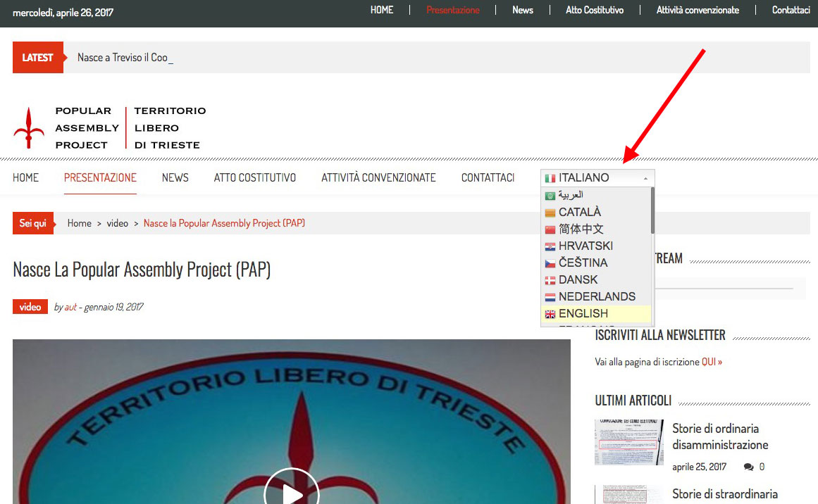Open News in the top dark bar
This screenshot has height=504, width=818.
click(x=523, y=10)
